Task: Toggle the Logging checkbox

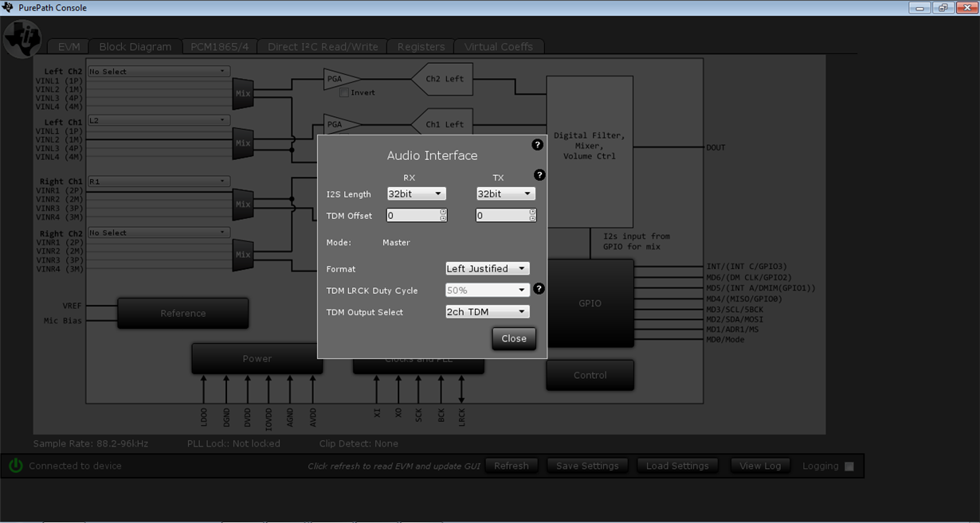Action: point(849,466)
